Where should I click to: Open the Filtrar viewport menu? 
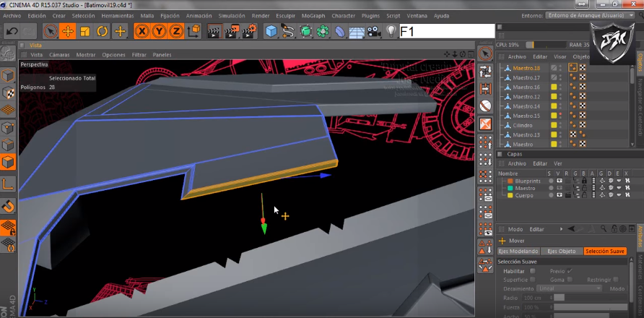point(139,55)
